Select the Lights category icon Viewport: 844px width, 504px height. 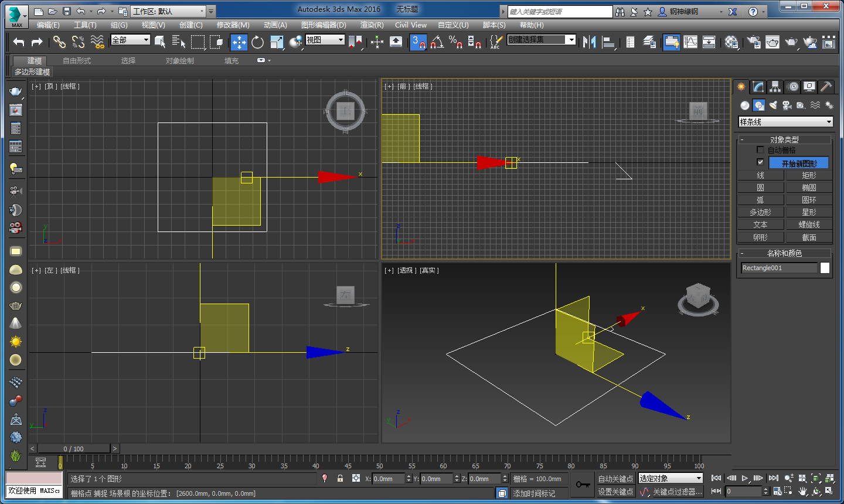773,105
